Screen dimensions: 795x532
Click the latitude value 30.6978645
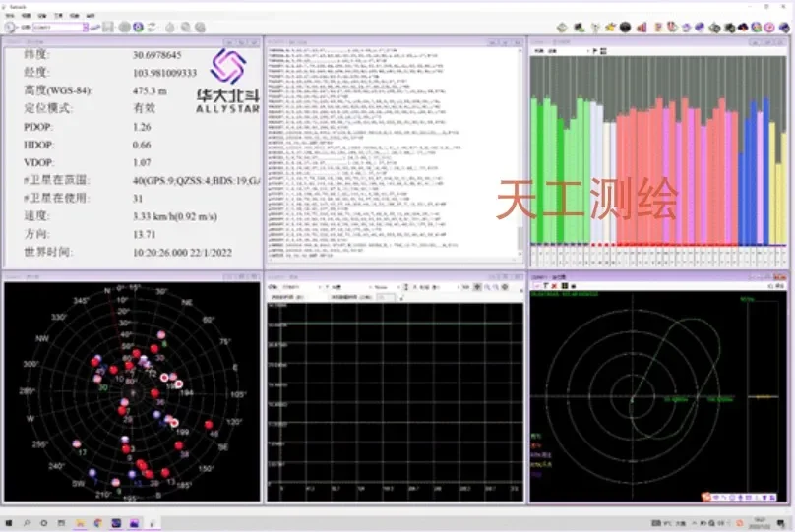tap(156, 55)
